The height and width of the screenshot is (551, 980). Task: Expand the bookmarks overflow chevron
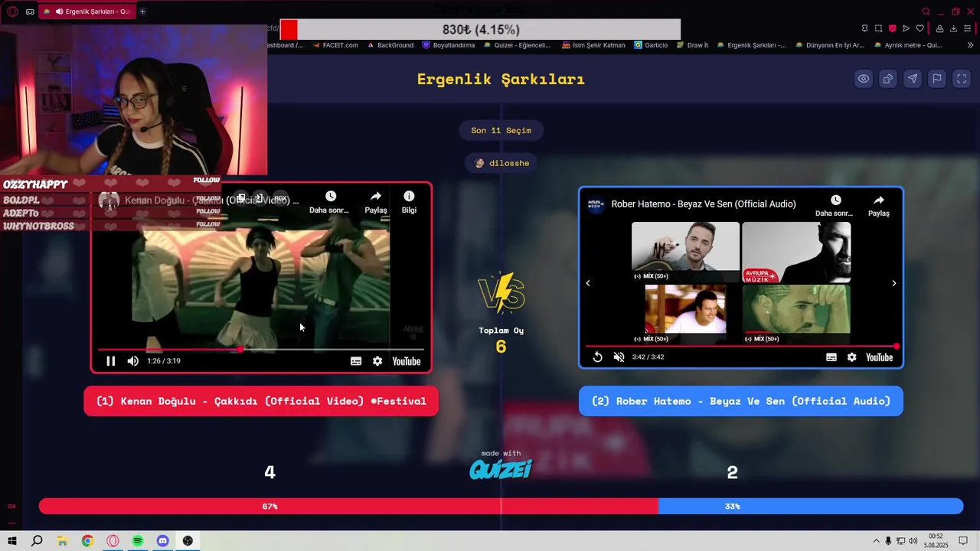972,45
